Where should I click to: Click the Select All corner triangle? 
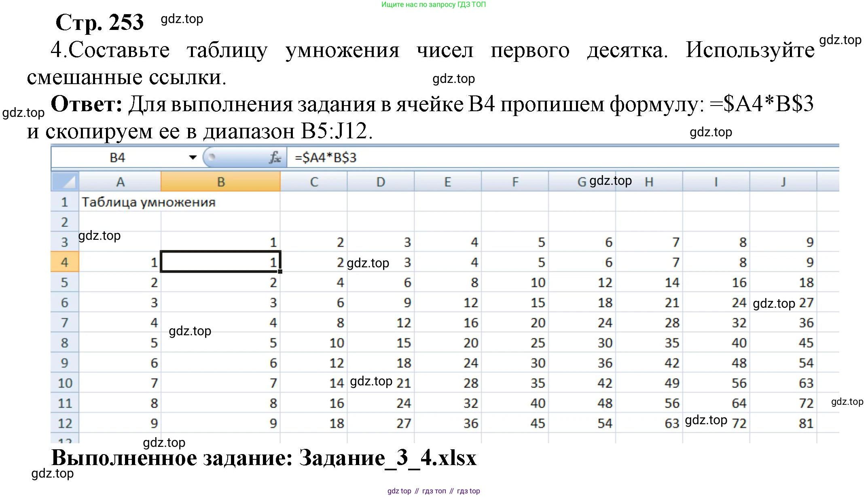point(65,181)
